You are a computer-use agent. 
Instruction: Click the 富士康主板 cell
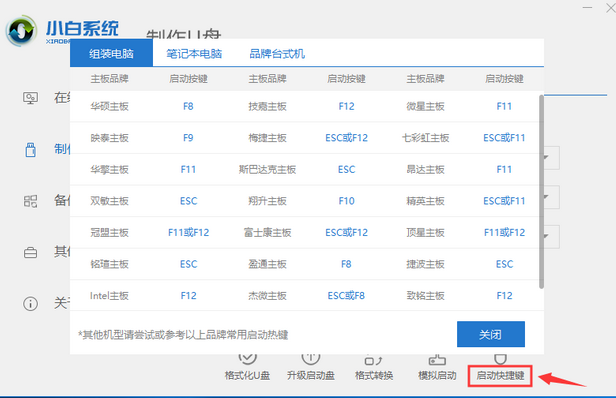[x=267, y=233]
